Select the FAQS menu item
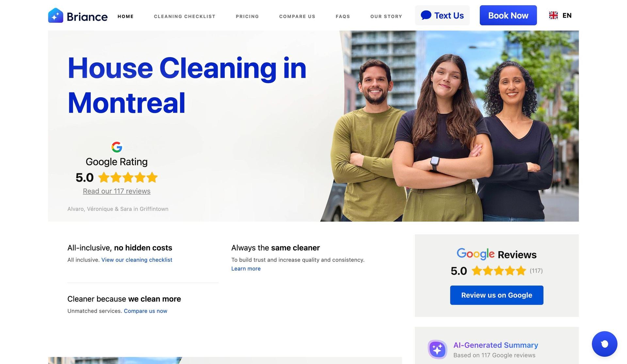The width and height of the screenshot is (627, 364). tap(343, 16)
